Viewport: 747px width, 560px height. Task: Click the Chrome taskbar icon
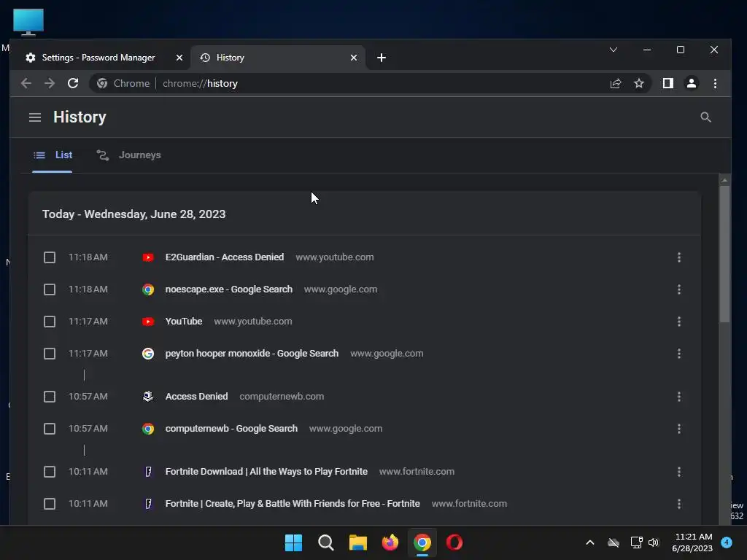coord(422,542)
